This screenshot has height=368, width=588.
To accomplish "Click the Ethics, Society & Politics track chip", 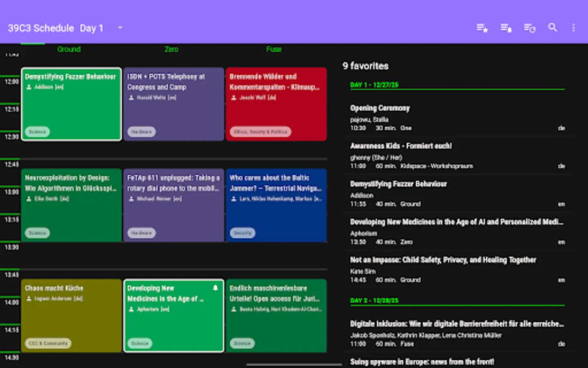I will pos(261,132).
